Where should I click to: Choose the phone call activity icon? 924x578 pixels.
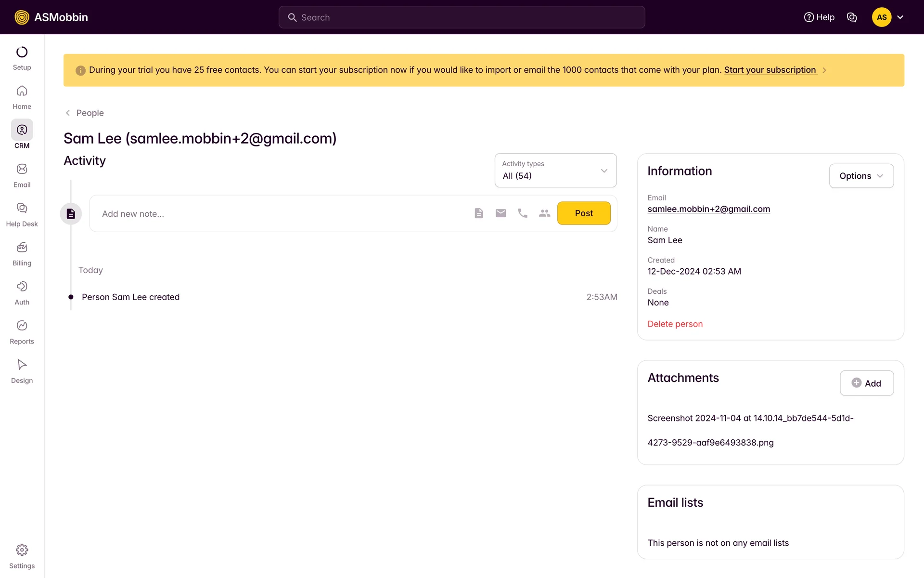coord(523,213)
